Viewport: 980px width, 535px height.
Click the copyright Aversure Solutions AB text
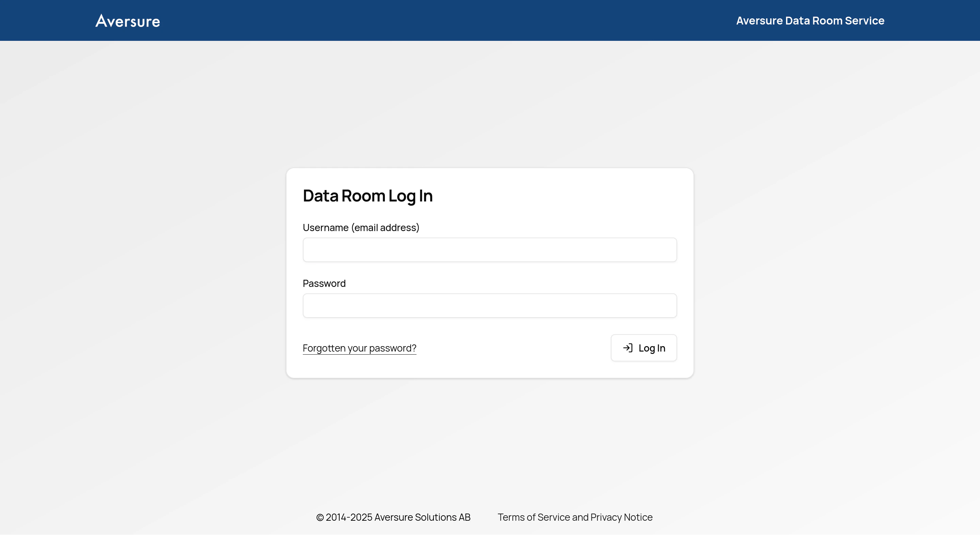tap(393, 517)
